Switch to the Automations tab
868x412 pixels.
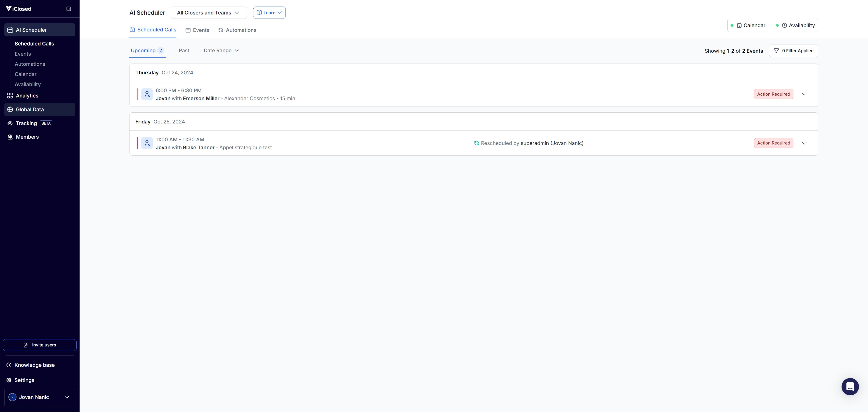(x=237, y=30)
